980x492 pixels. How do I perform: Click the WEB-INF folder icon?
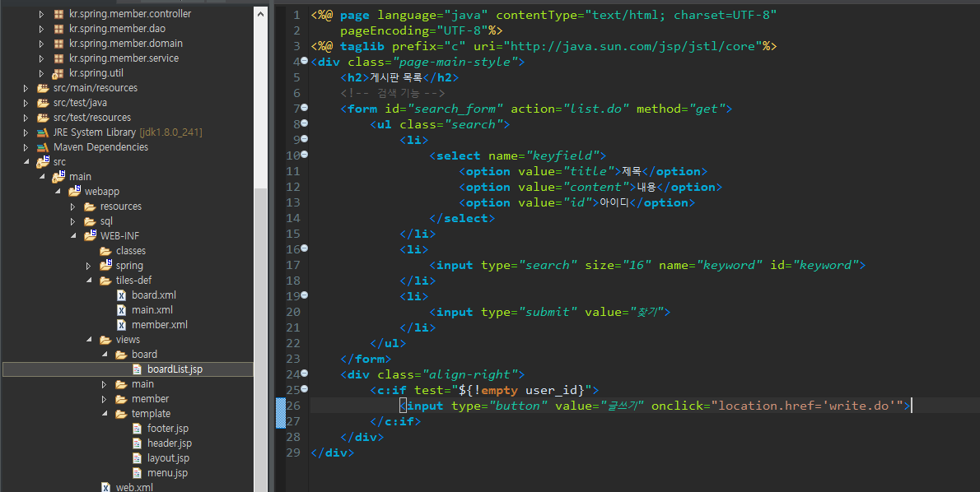coord(90,235)
